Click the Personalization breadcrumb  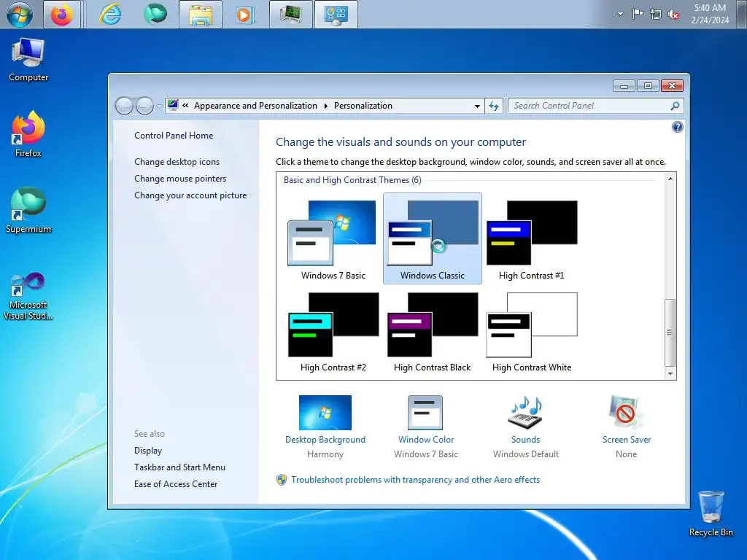(363, 106)
